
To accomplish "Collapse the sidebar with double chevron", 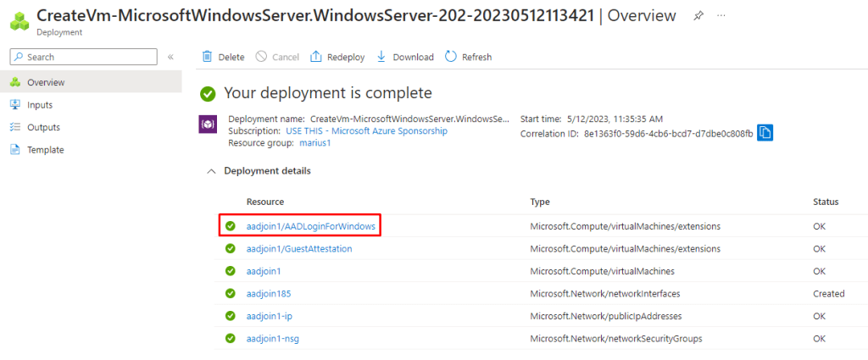I will pyautogui.click(x=170, y=57).
